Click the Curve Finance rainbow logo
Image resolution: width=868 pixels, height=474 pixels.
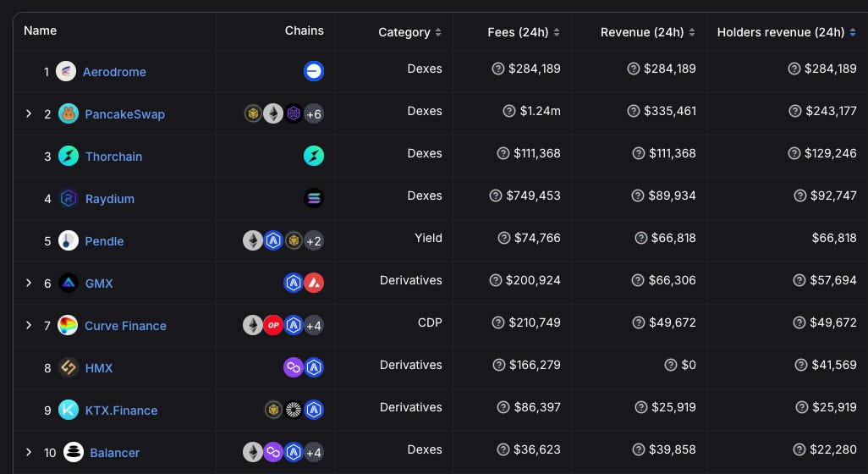point(68,326)
